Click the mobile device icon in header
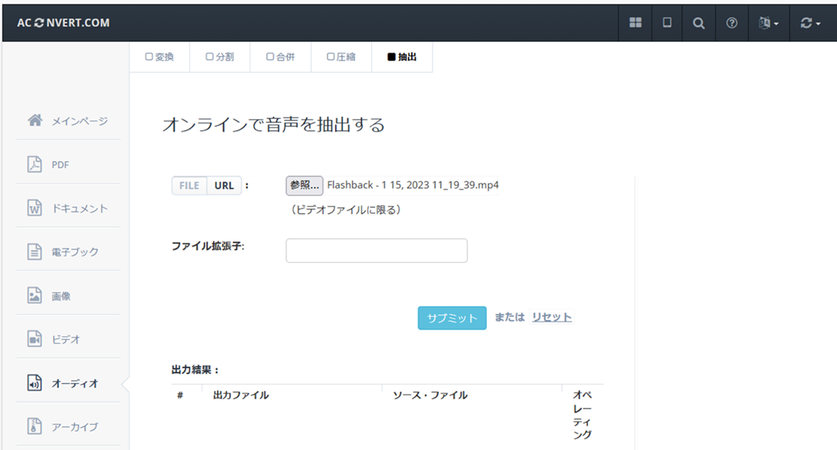The height and width of the screenshot is (450, 837). click(667, 23)
